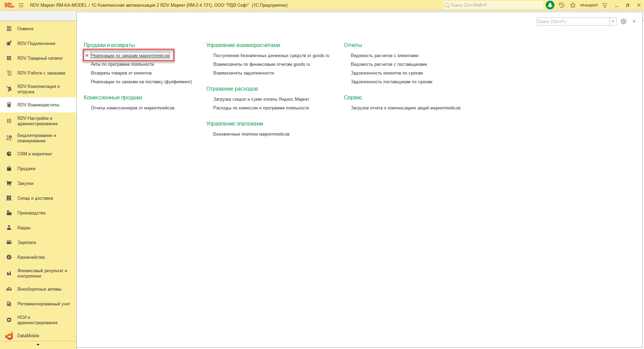Focus the section search field Поиск (Ctrl+F)
This screenshot has height=349, width=644.
pyautogui.click(x=573, y=21)
